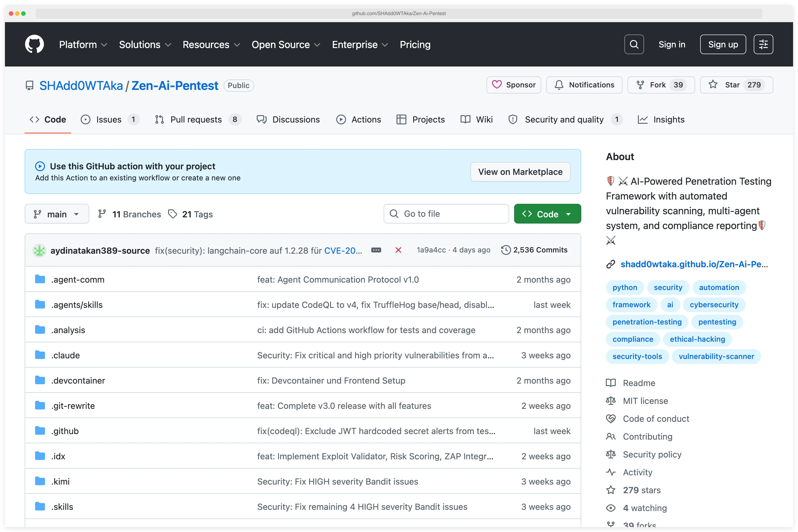
Task: Open the aydinatakan389-source avatar
Action: 39,250
